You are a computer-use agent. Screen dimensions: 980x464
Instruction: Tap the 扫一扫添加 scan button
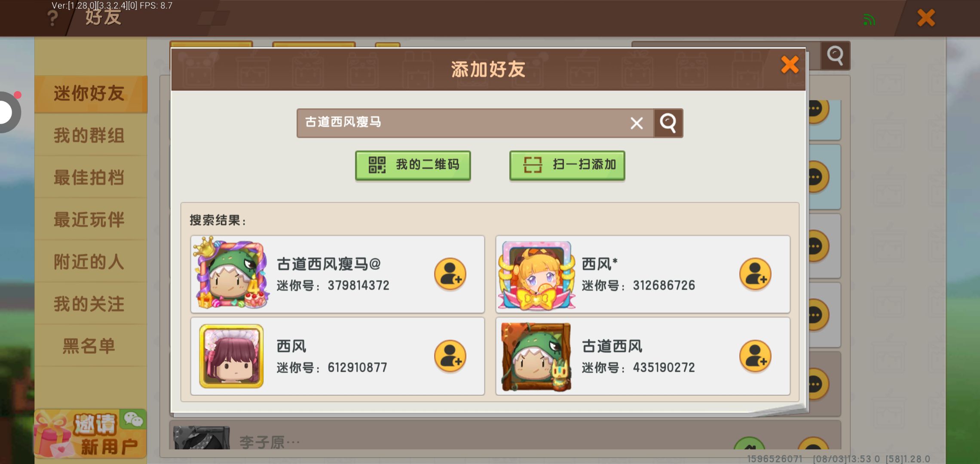(567, 165)
